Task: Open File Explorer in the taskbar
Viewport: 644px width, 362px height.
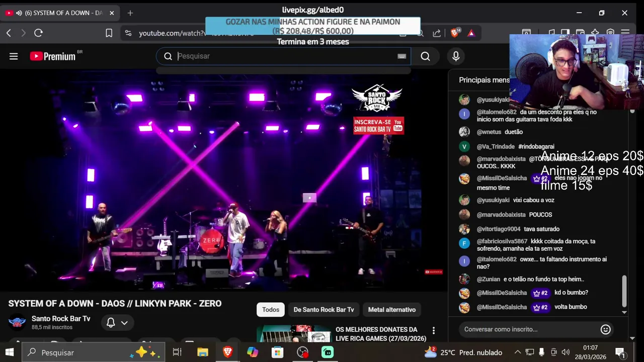Action: point(203,352)
